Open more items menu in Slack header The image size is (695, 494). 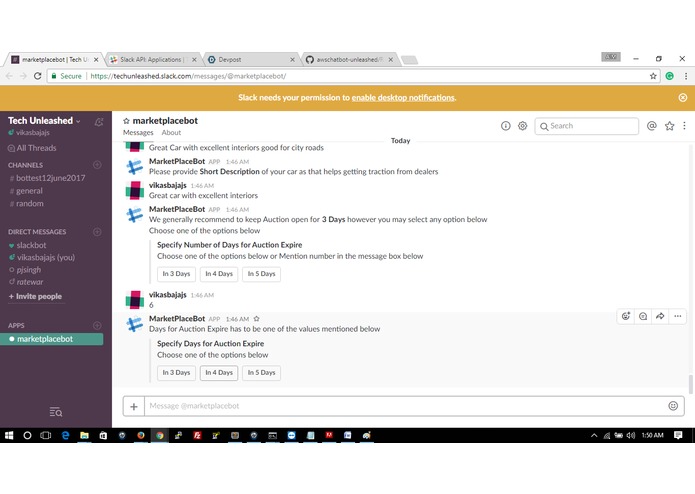(x=684, y=126)
